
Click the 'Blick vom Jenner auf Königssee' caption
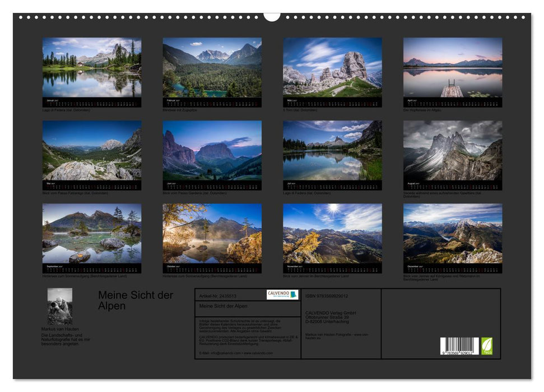(x=441, y=278)
